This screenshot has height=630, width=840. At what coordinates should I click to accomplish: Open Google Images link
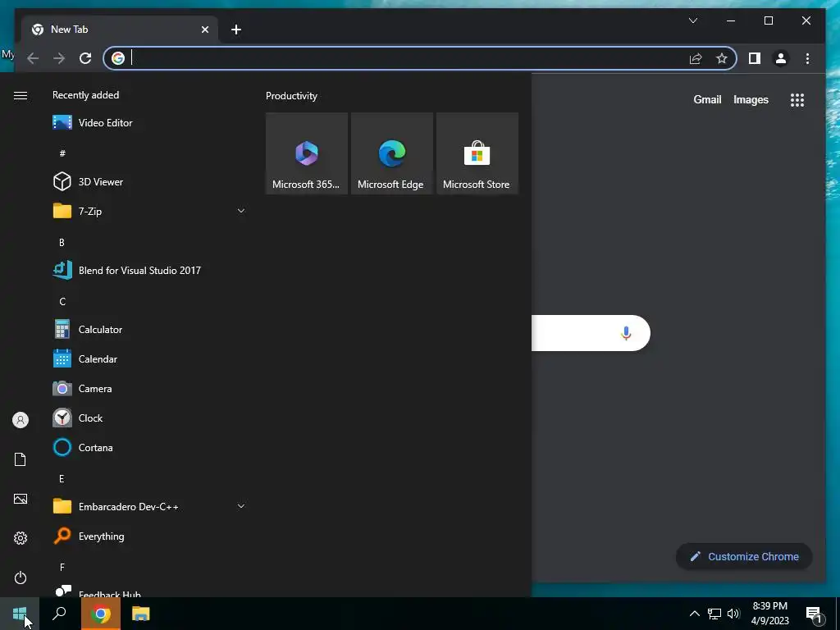[751, 99]
